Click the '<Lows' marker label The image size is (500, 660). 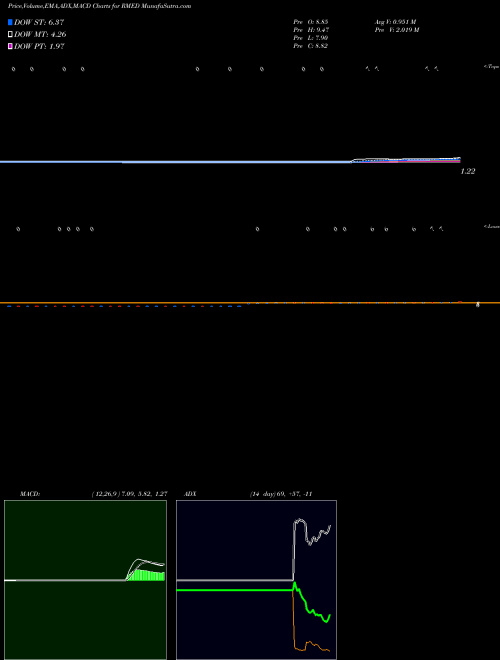point(492,226)
